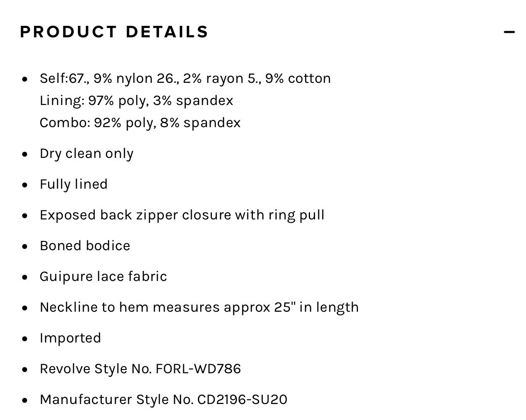Click Manufacturer Style No. CD2196-SU20
The width and height of the screenshot is (526, 420).
(x=163, y=399)
